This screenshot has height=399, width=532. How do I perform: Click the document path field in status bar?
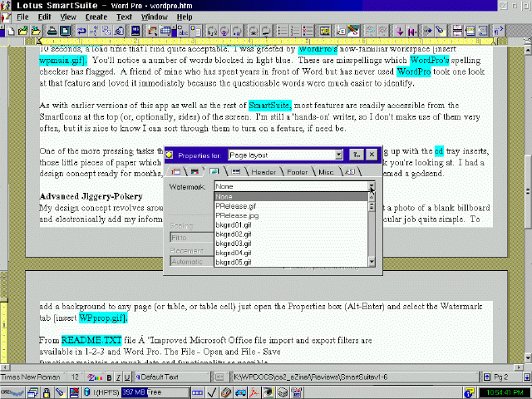356,377
